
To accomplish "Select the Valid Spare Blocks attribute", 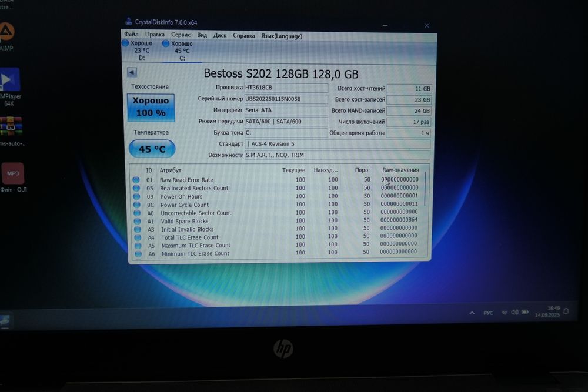I will click(185, 221).
